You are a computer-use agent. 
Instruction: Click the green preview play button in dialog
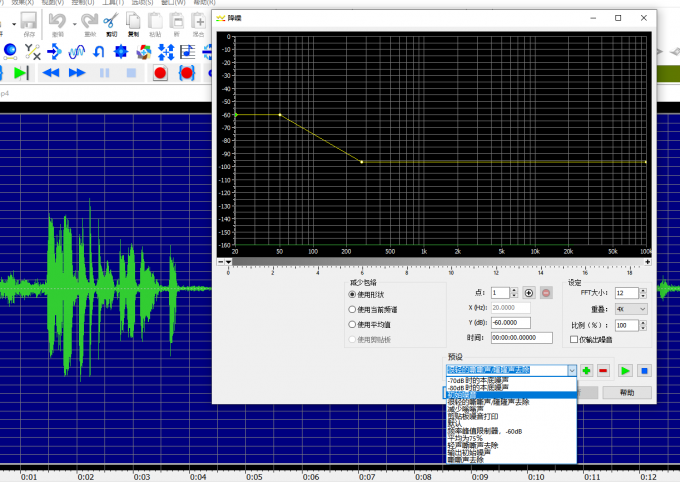[625, 371]
